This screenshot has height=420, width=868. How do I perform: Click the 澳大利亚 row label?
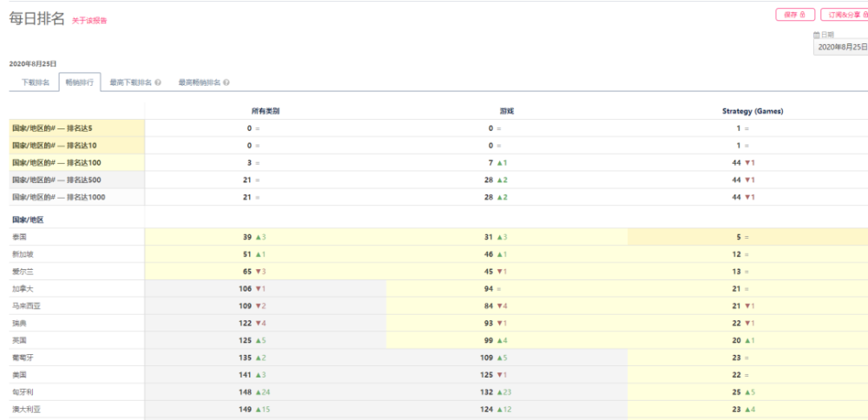[24, 410]
